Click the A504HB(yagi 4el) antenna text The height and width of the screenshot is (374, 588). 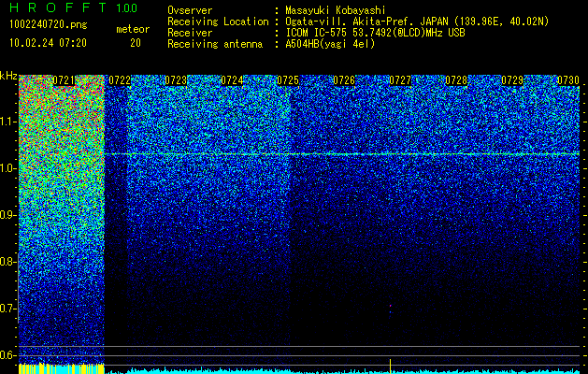330,44
